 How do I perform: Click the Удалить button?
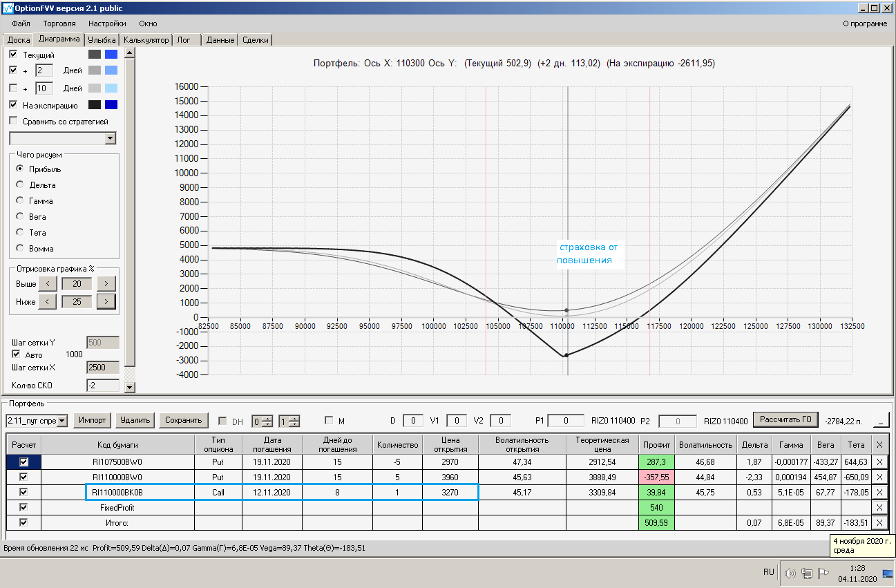[x=135, y=420]
